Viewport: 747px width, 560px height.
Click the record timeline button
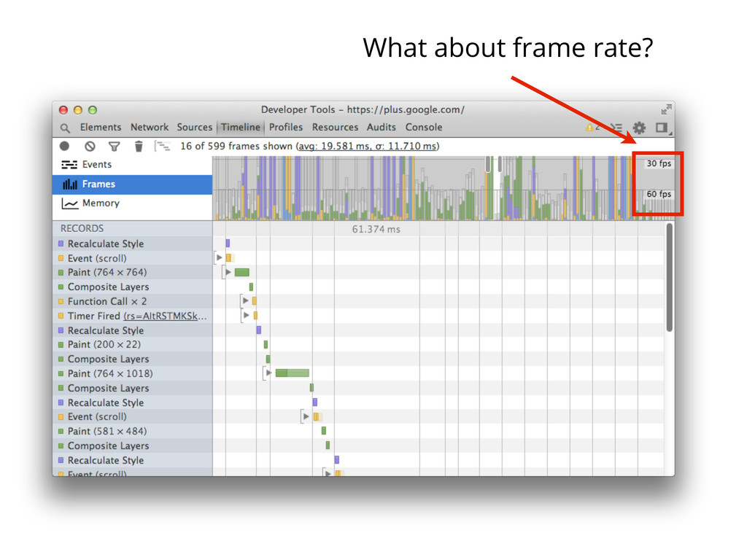point(65,147)
